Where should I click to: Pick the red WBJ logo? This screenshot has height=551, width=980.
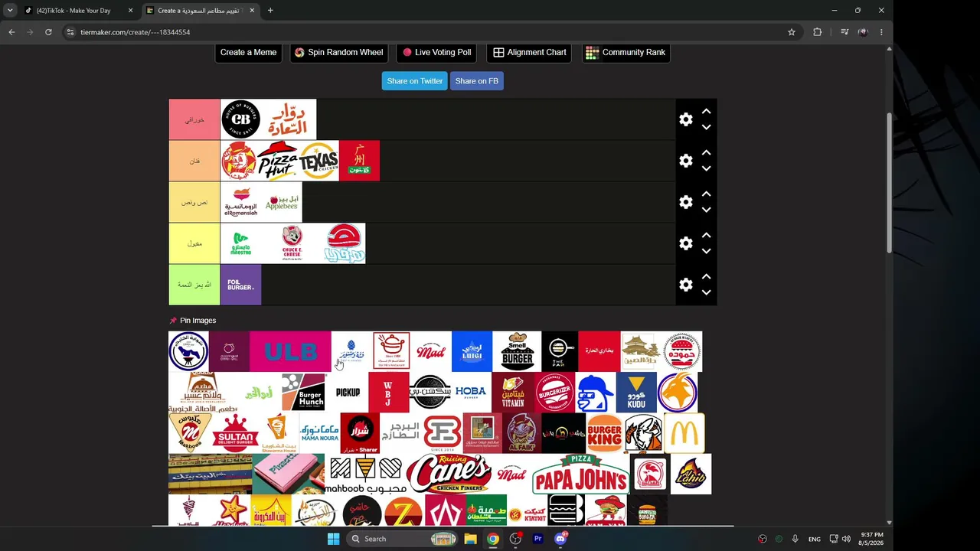point(389,393)
